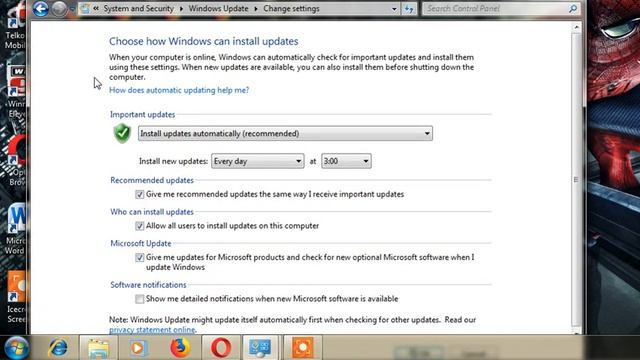The image size is (640, 360).
Task: Open the Windows Start orb
Action: coord(16,348)
